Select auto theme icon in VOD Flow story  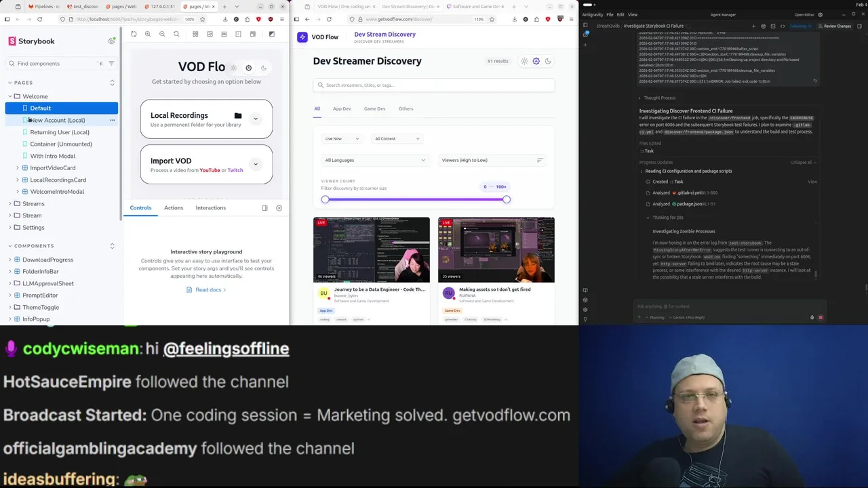tap(248, 68)
